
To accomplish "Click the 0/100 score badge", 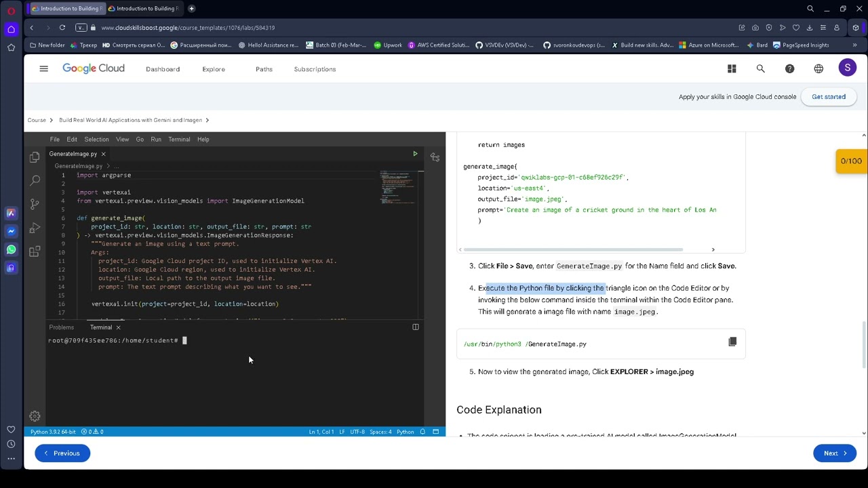I will click(851, 161).
